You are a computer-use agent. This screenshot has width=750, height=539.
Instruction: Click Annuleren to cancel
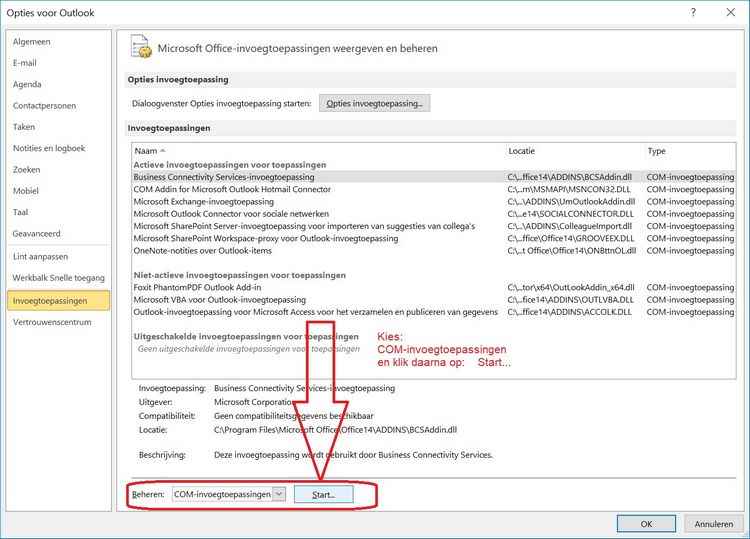714,524
